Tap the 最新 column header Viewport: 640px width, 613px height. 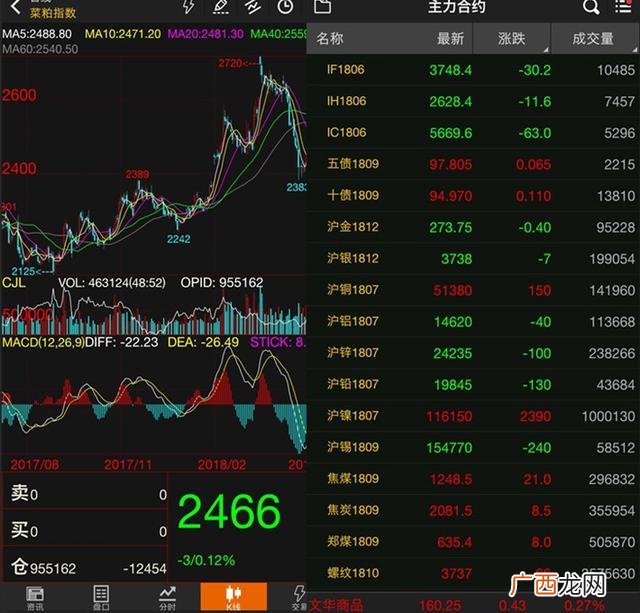(x=450, y=39)
